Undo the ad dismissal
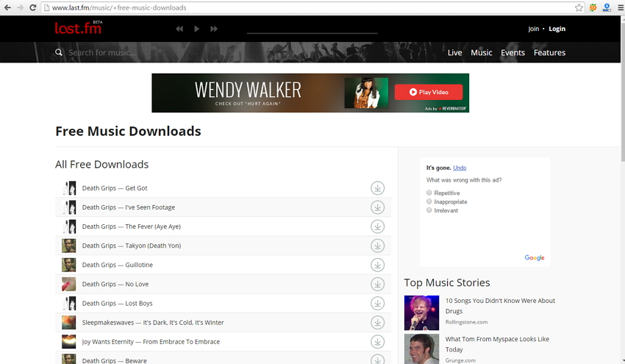The width and height of the screenshot is (625, 364). coord(460,168)
